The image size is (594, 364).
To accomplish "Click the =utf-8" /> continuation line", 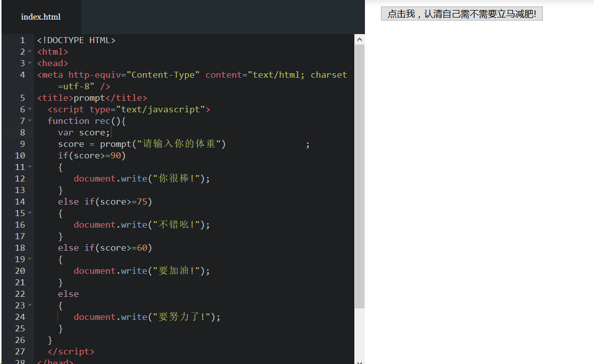I will pos(84,86).
